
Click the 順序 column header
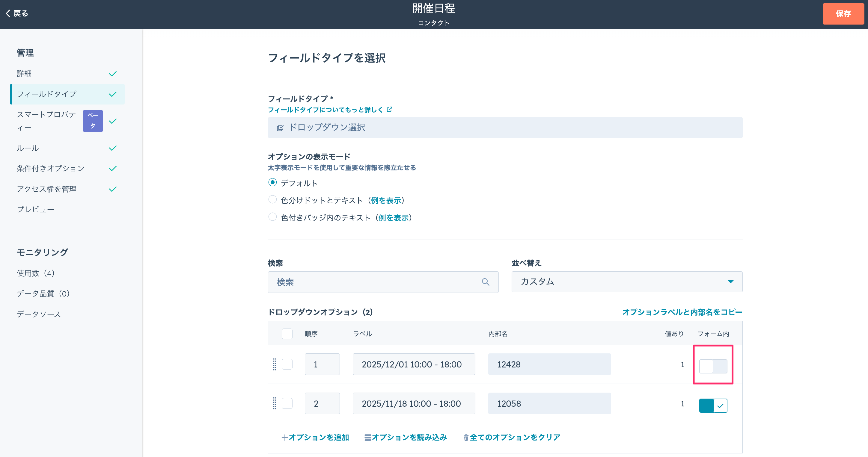coord(311,334)
